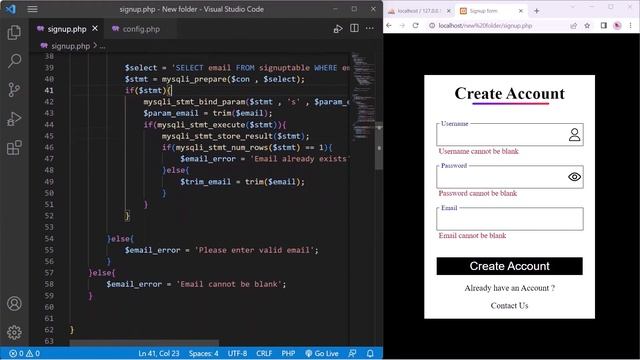Viewport: 640px width, 360px height.
Task: Click the user icon in Username field
Action: [574, 135]
